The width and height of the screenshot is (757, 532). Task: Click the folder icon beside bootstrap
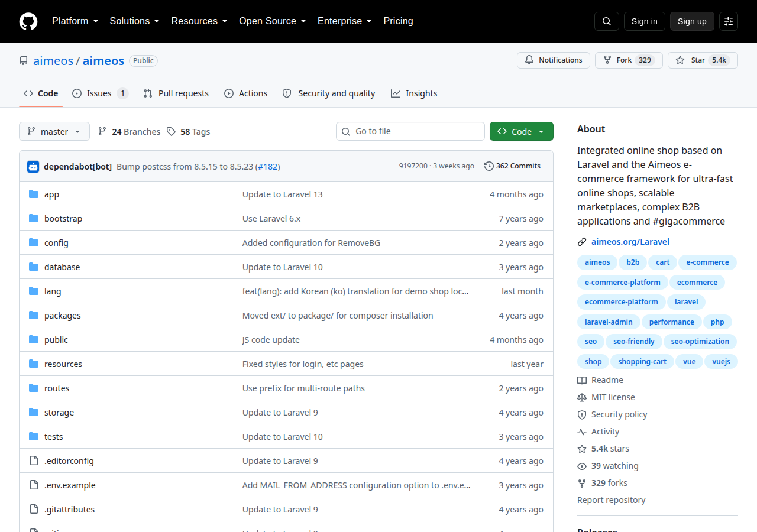(x=34, y=219)
